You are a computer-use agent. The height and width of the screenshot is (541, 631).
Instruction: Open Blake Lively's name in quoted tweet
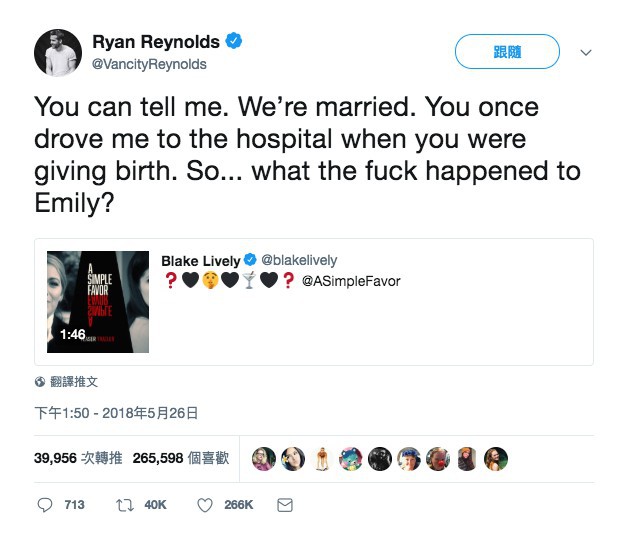click(x=200, y=261)
